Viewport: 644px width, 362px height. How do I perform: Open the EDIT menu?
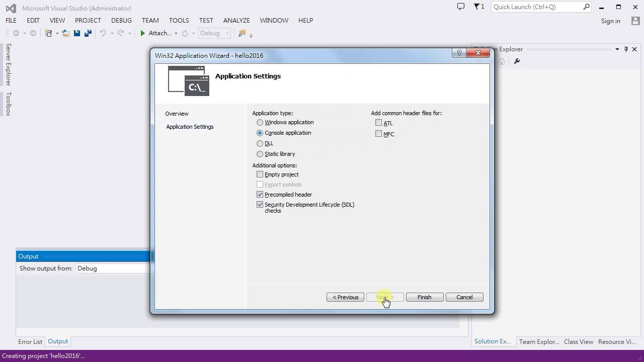(33, 20)
